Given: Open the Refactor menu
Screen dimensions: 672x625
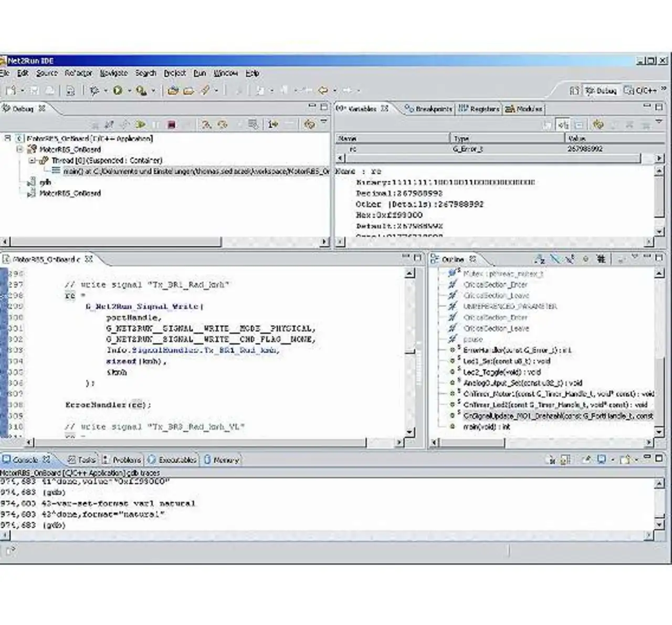Looking at the screenshot, I should pos(78,74).
